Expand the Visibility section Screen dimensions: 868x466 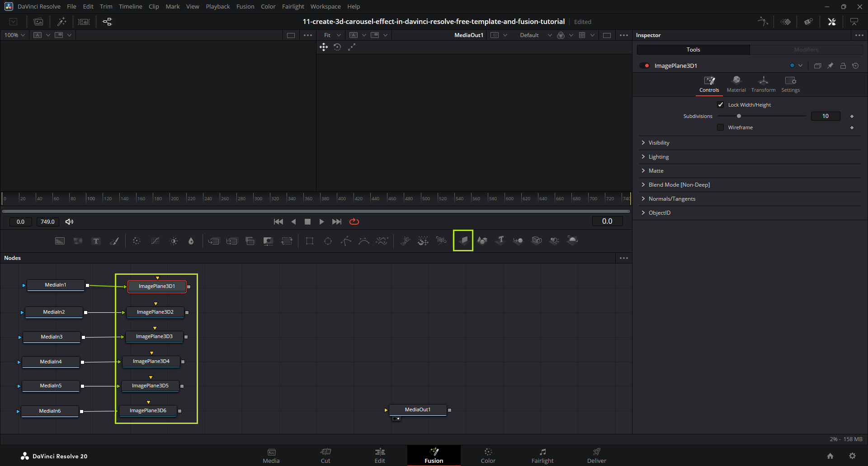point(659,143)
